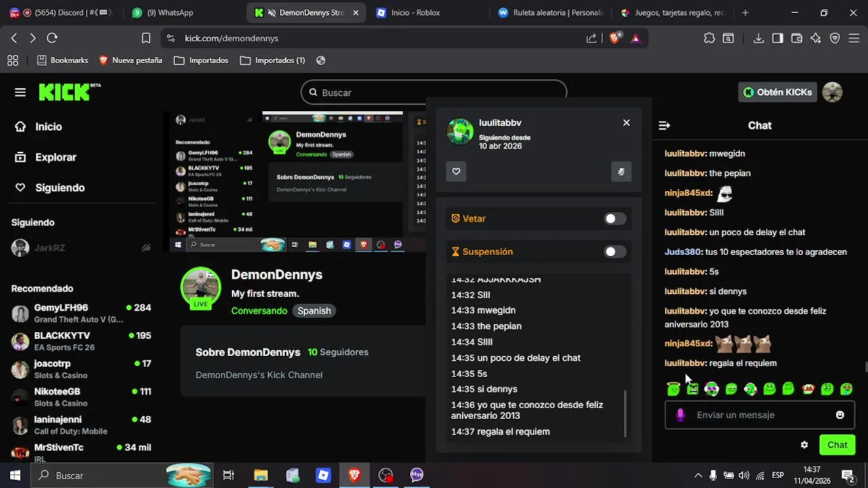This screenshot has width=868, height=488.
Task: Focus the Enviar un mensaje field
Action: (759, 415)
